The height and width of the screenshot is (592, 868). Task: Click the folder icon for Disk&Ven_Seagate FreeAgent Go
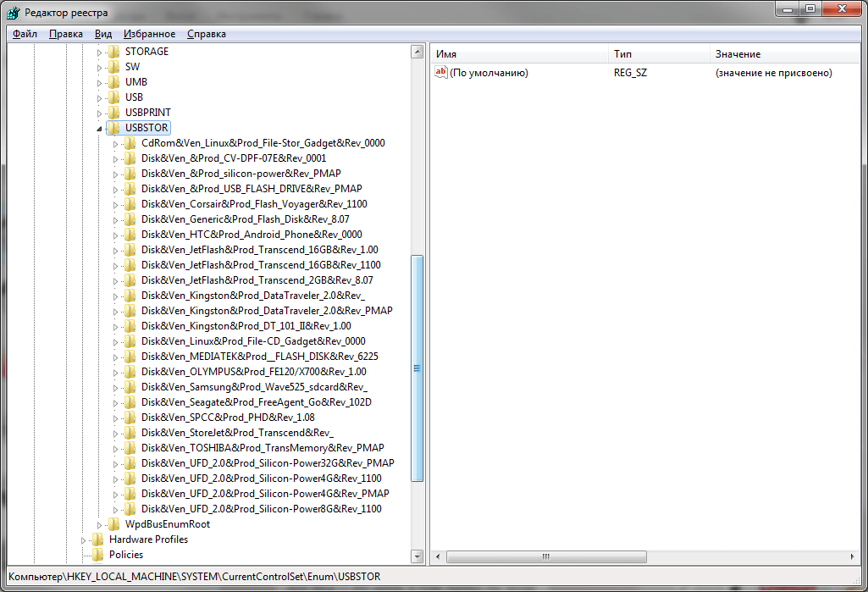130,402
